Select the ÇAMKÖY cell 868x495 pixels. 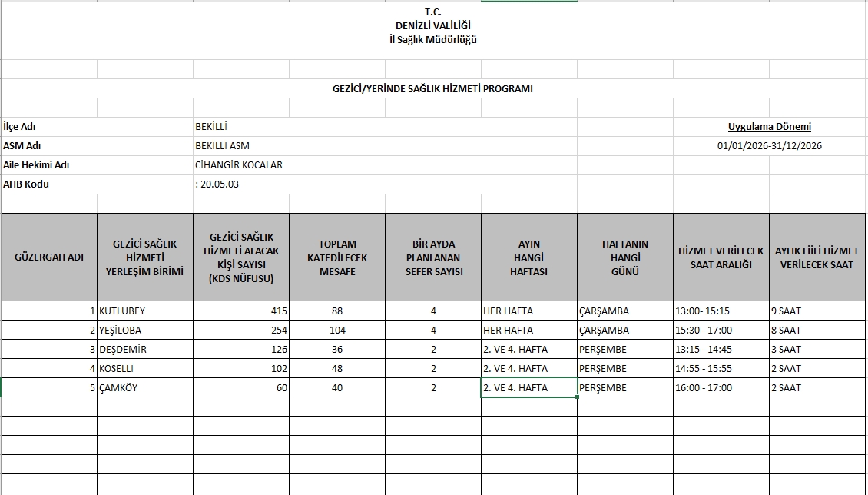tap(144, 388)
